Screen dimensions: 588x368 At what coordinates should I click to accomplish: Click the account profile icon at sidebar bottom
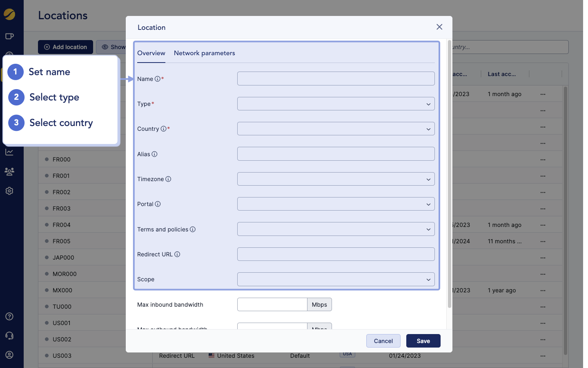[x=9, y=355]
